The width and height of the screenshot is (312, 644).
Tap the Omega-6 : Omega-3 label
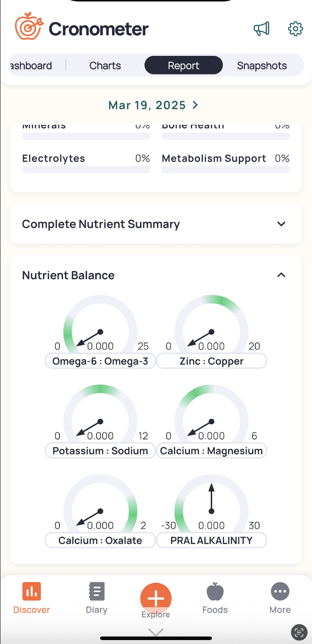tap(100, 361)
